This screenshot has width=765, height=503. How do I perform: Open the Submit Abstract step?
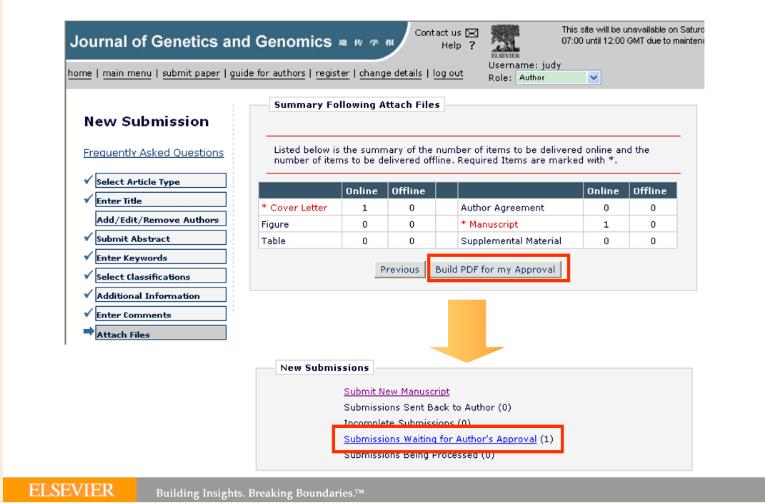coord(161,238)
